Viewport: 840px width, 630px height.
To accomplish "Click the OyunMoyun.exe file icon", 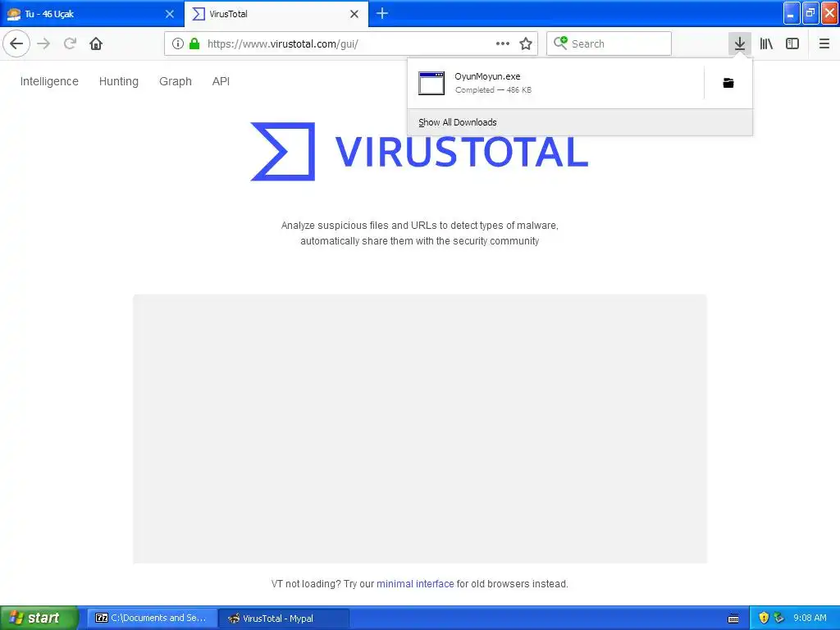I will click(431, 83).
